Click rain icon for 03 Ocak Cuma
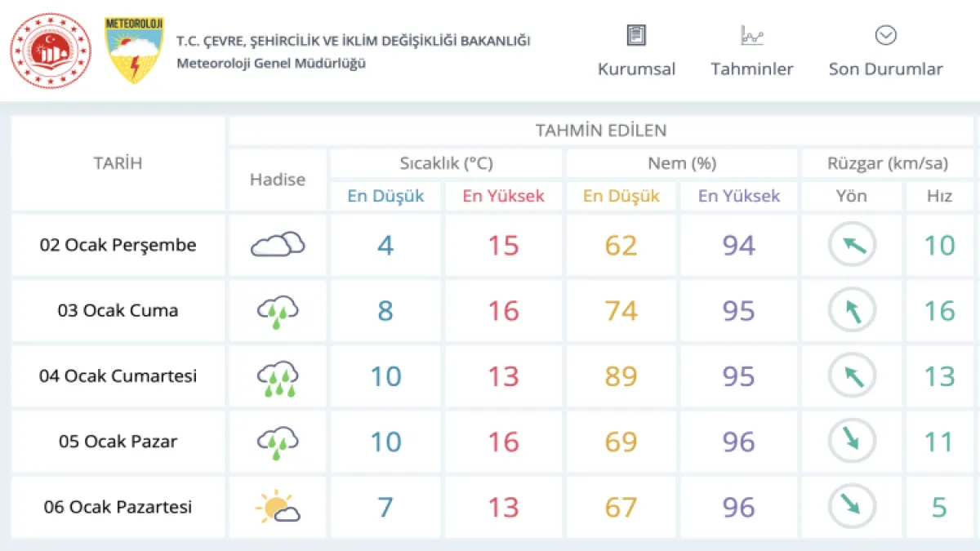Image resolution: width=980 pixels, height=551 pixels. [278, 311]
